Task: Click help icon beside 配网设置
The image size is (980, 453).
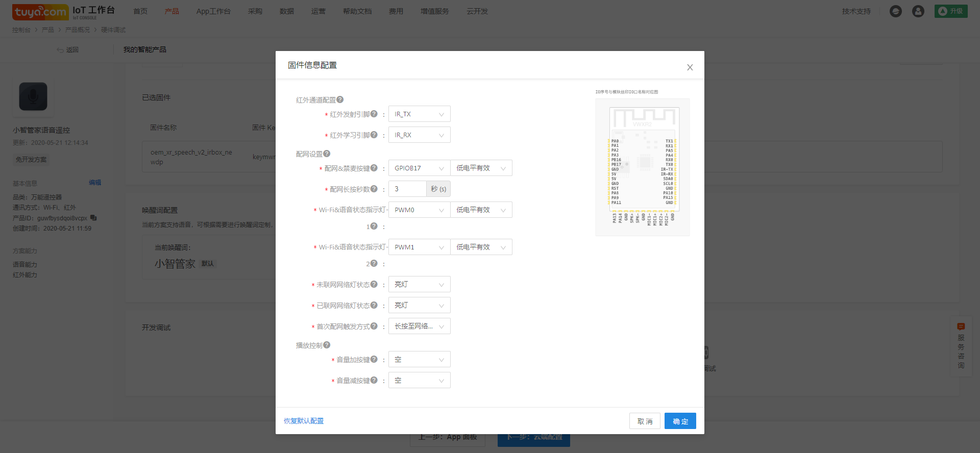Action: click(327, 154)
